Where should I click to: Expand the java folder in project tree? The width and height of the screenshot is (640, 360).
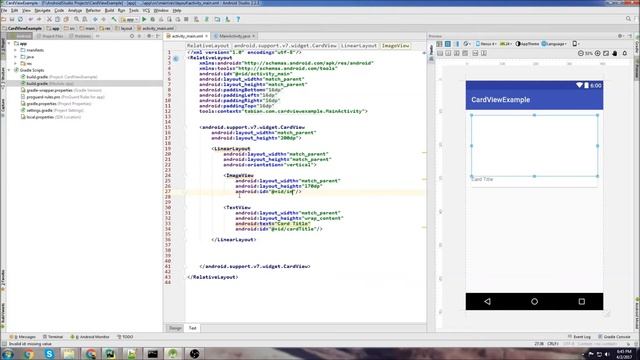pyautogui.click(x=16, y=57)
